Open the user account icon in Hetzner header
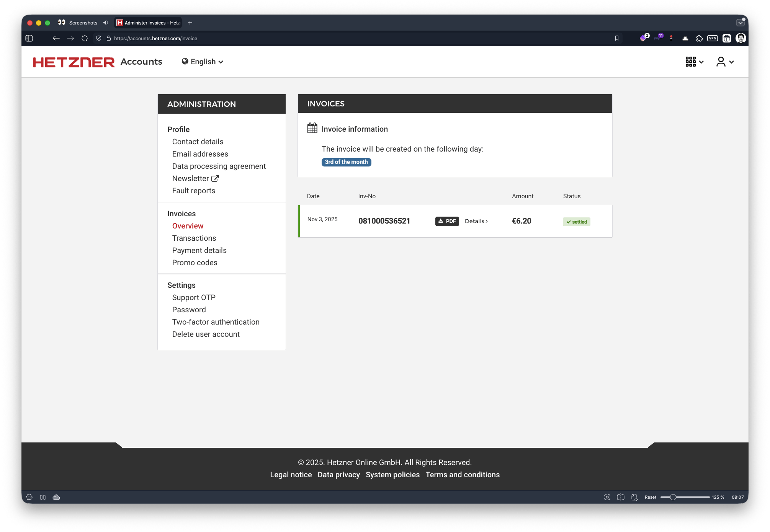The width and height of the screenshot is (770, 532). point(721,61)
